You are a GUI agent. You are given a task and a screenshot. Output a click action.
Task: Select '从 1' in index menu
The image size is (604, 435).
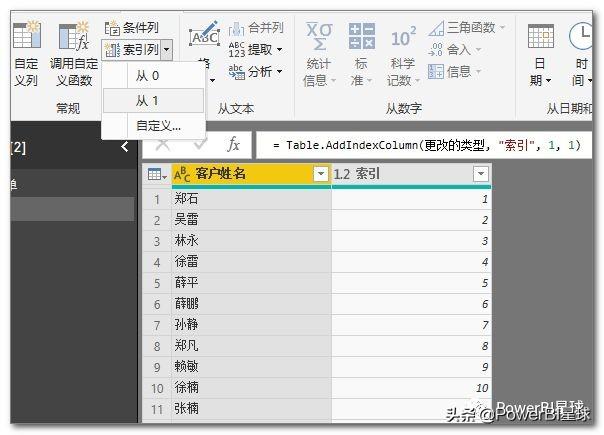tap(153, 101)
